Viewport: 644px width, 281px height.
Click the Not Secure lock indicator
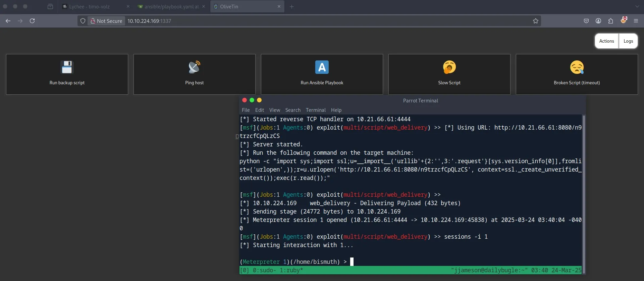106,21
